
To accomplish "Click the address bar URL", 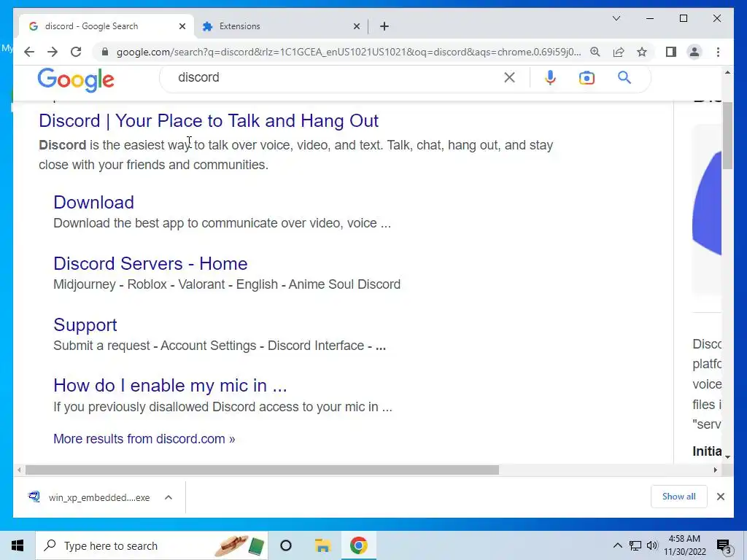I will (x=349, y=52).
